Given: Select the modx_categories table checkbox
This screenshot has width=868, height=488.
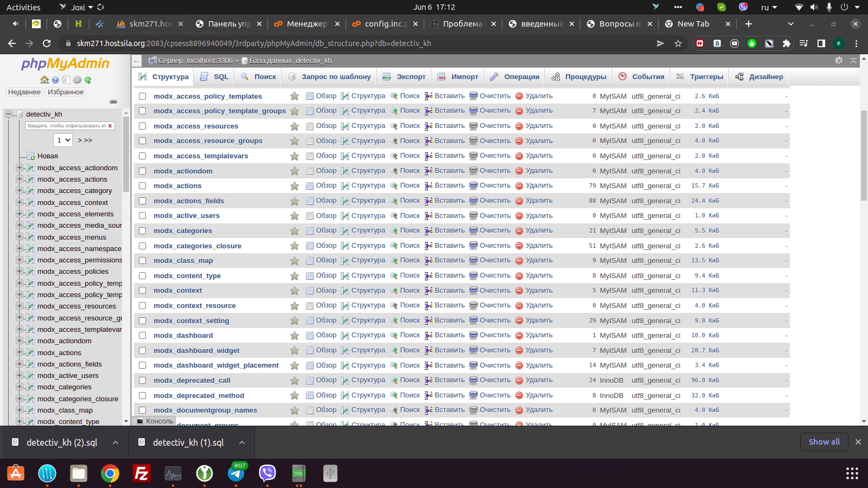Looking at the screenshot, I should [142, 231].
